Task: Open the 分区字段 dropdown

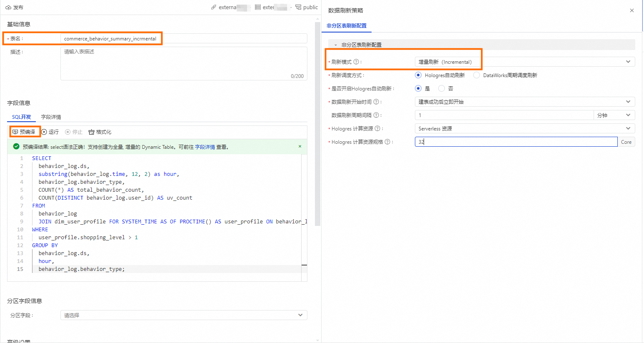Action: coord(184,315)
